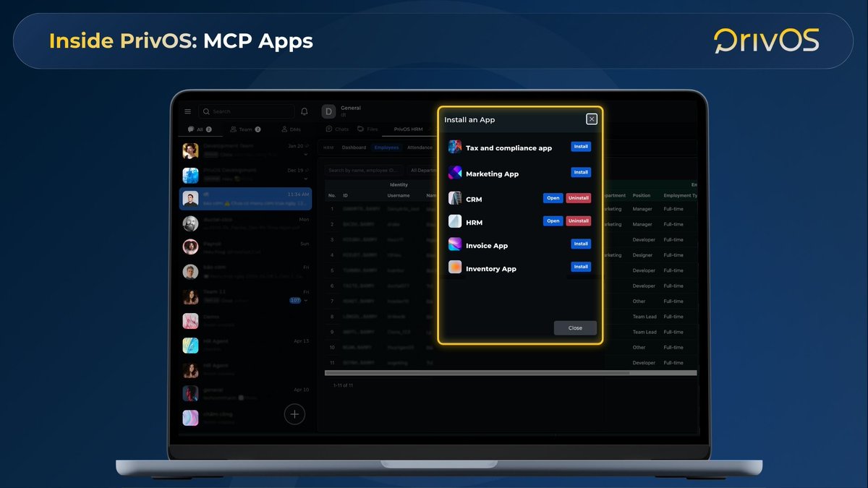Expand the chevron under Jan 20 chat

pyautogui.click(x=305, y=154)
